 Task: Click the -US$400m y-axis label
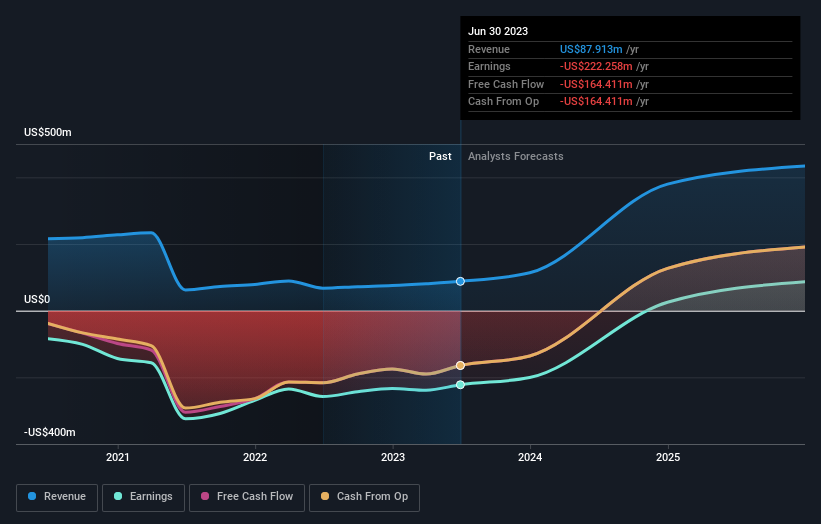pos(50,432)
